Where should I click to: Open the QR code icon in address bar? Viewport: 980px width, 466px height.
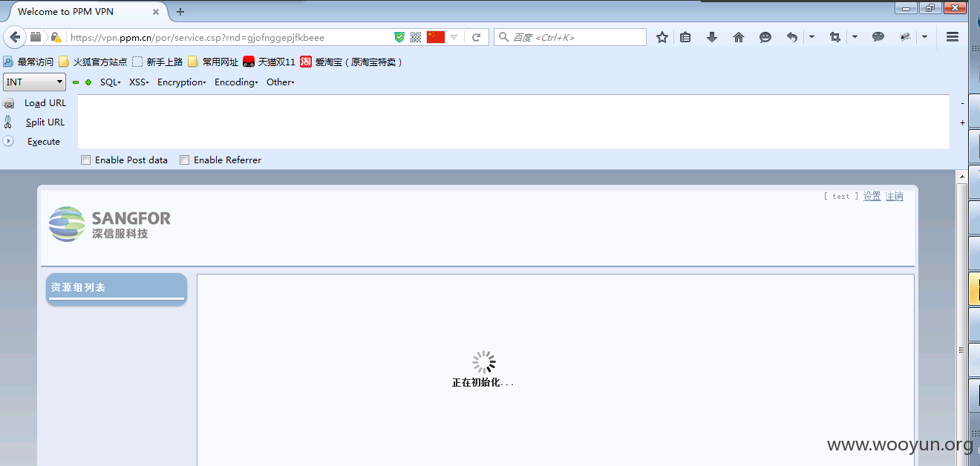click(416, 37)
